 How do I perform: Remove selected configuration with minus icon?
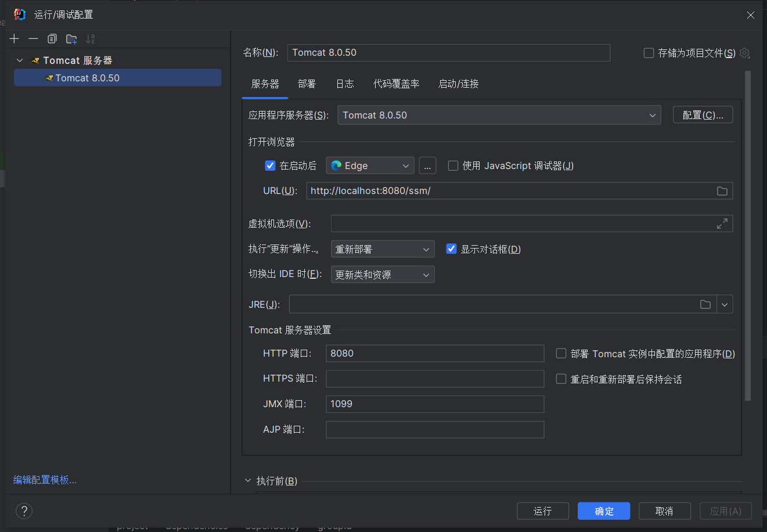pyautogui.click(x=33, y=39)
